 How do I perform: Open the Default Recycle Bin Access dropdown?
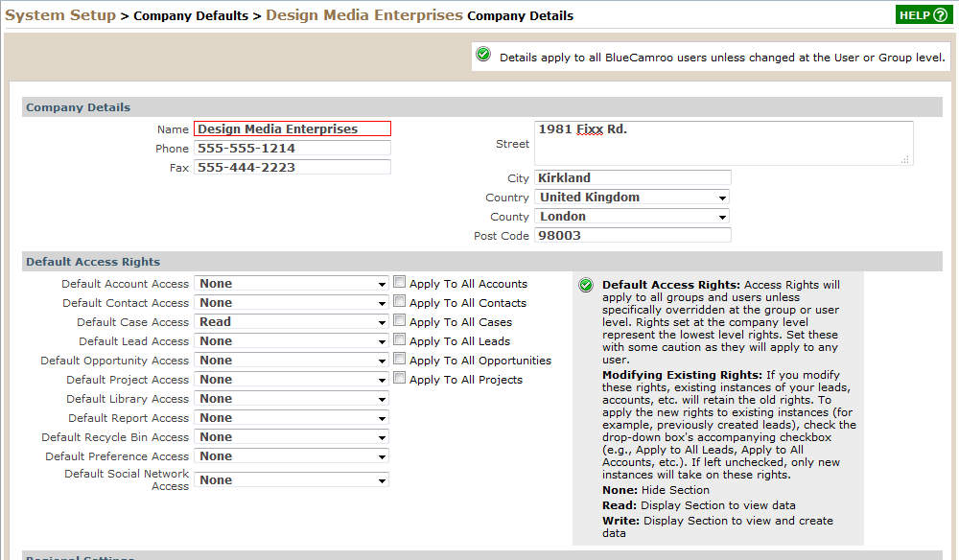coord(292,437)
